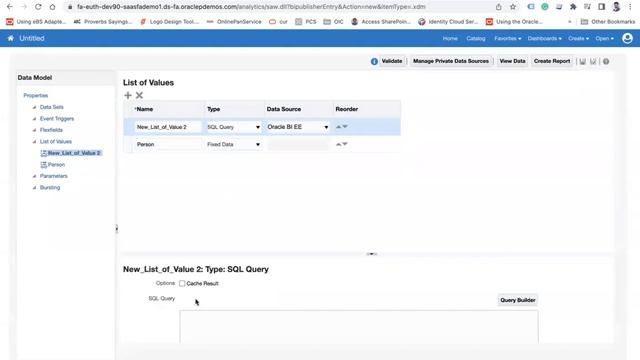The height and width of the screenshot is (360, 640).
Task: Click the blue info icon beside Validate
Action: coord(374,61)
